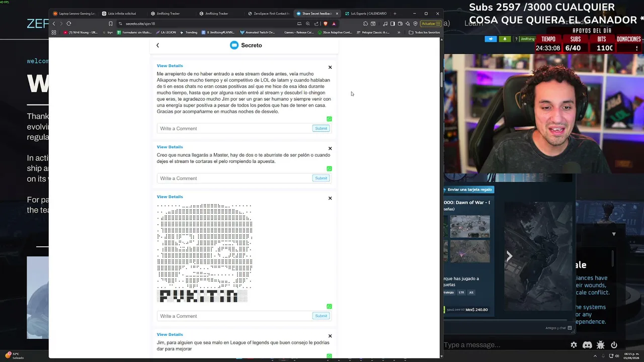Open the Todos los favoritos folder
Image resolution: width=644 pixels, height=362 pixels.
425,33
